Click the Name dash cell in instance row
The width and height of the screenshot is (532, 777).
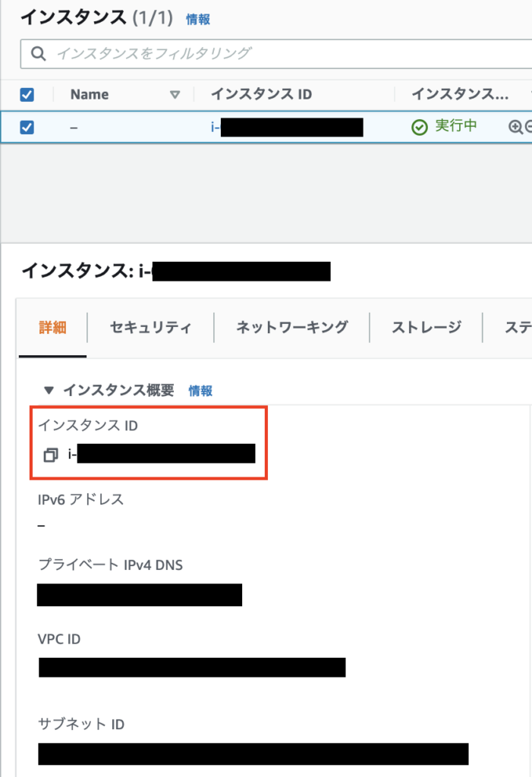[74, 127]
